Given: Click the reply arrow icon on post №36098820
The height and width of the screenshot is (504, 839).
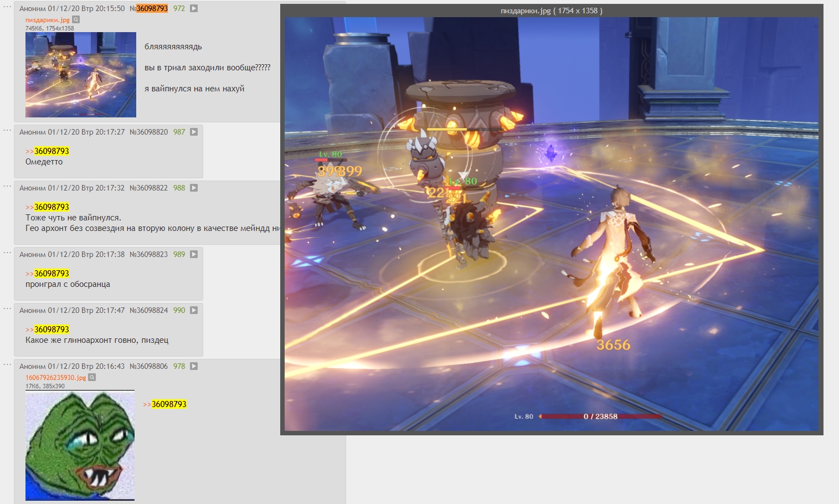Looking at the screenshot, I should [194, 132].
